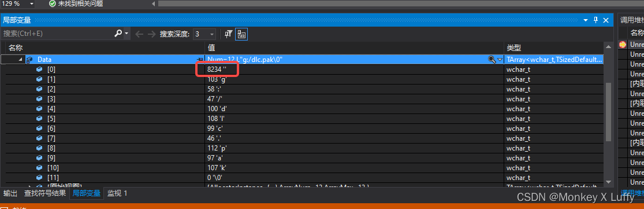Click the field icon of row [6]
The height and width of the screenshot is (209, 644).
[x=39, y=129]
